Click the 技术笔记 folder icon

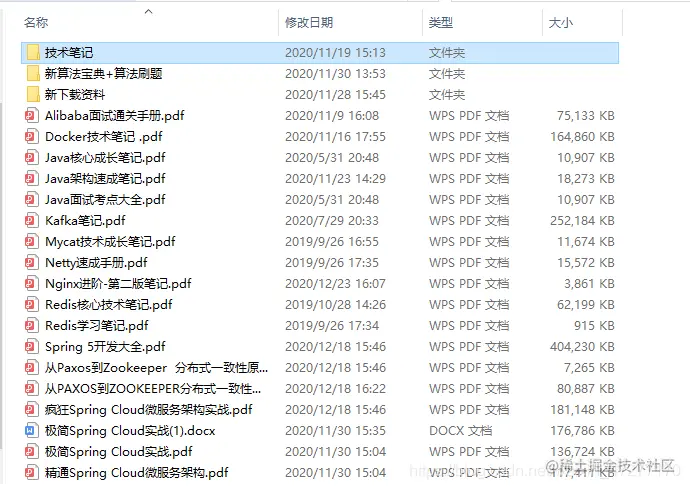(x=33, y=52)
